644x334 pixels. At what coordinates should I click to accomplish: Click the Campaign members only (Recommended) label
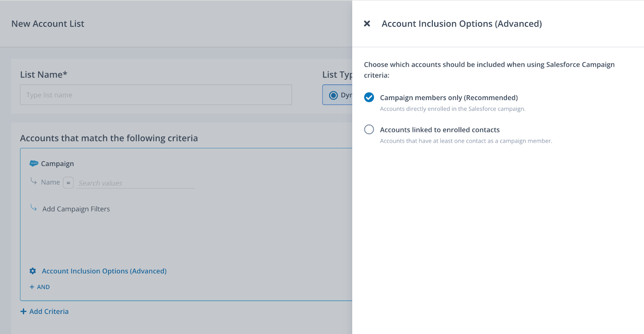pos(449,98)
